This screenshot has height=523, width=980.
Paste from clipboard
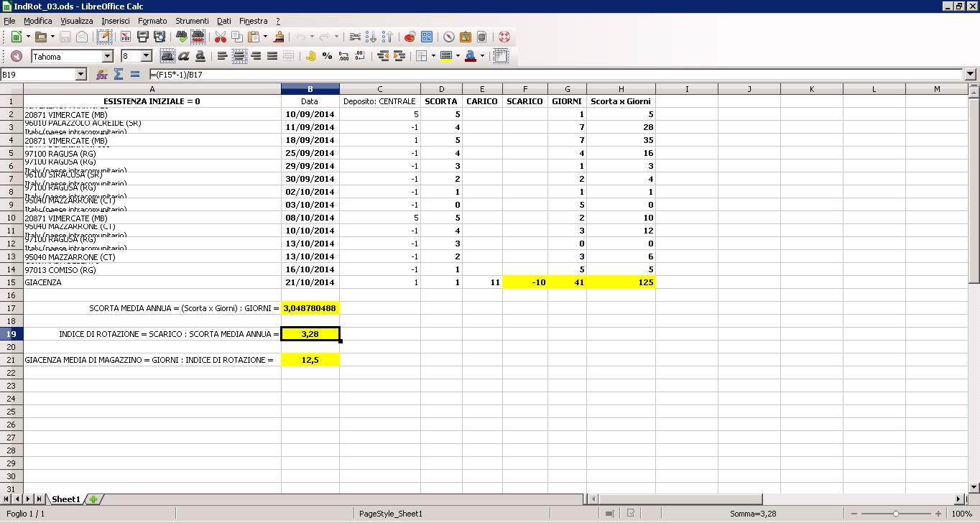pos(254,37)
